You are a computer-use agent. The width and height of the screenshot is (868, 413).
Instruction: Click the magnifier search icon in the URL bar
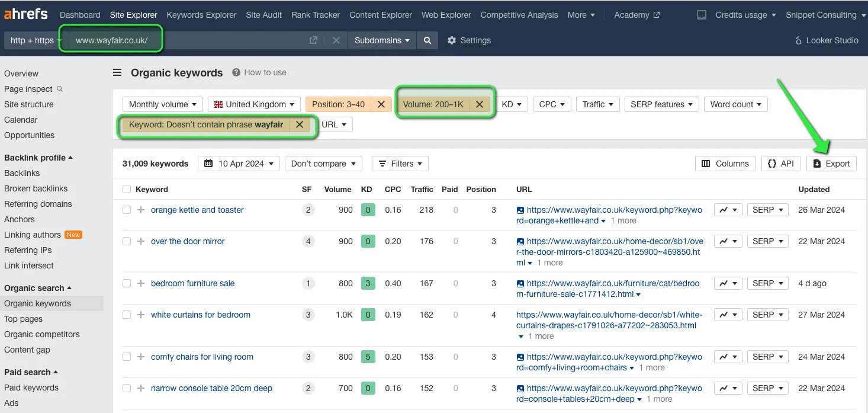427,40
